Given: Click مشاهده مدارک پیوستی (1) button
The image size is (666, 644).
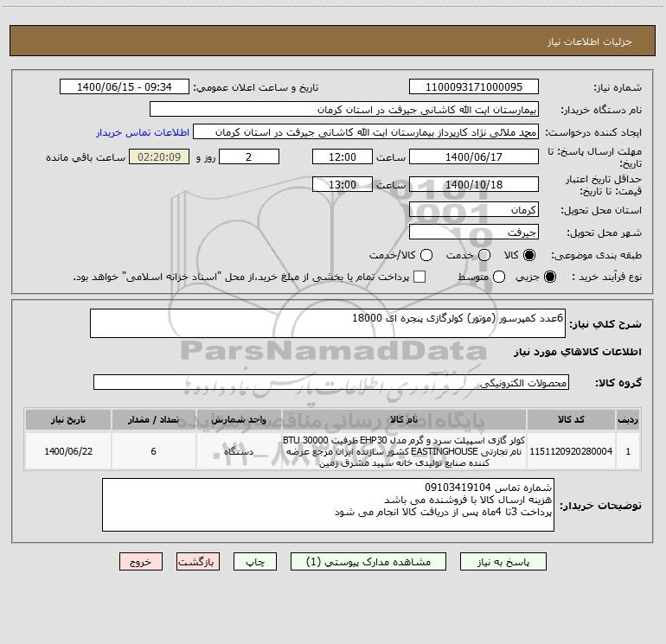Looking at the screenshot, I should pos(368,562).
